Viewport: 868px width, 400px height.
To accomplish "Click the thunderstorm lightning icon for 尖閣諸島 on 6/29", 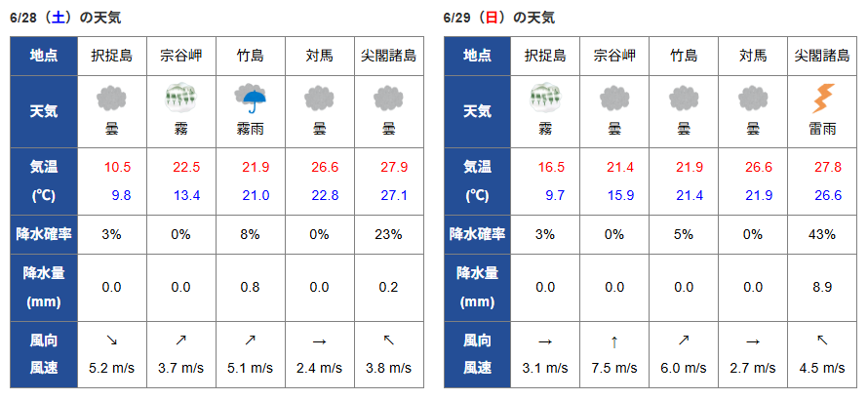I will [822, 99].
